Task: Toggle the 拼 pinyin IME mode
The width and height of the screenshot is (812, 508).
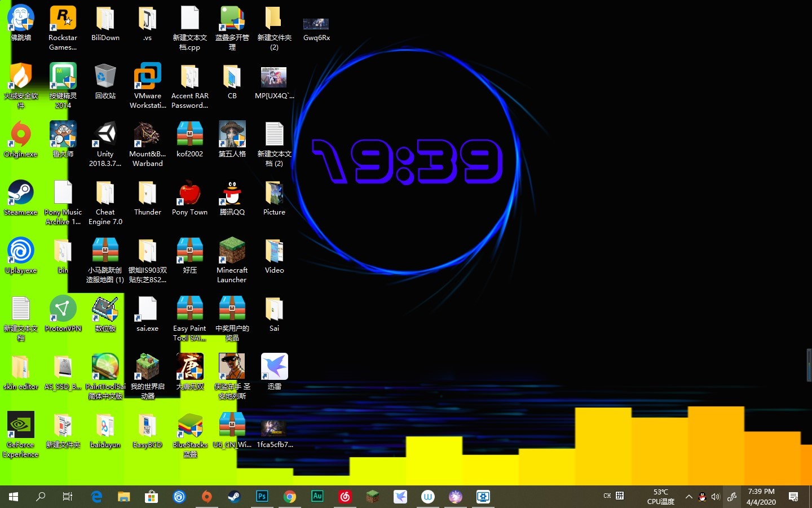Action: 620,496
